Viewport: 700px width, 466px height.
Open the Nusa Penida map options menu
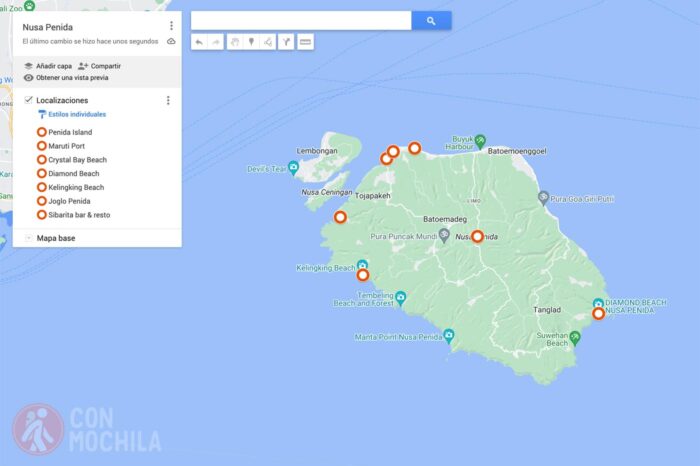171,26
